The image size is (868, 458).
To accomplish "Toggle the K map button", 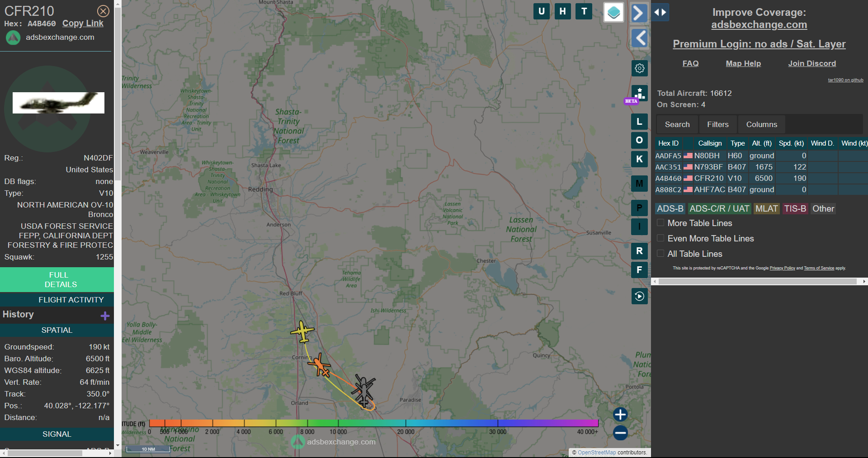I will coord(639,159).
